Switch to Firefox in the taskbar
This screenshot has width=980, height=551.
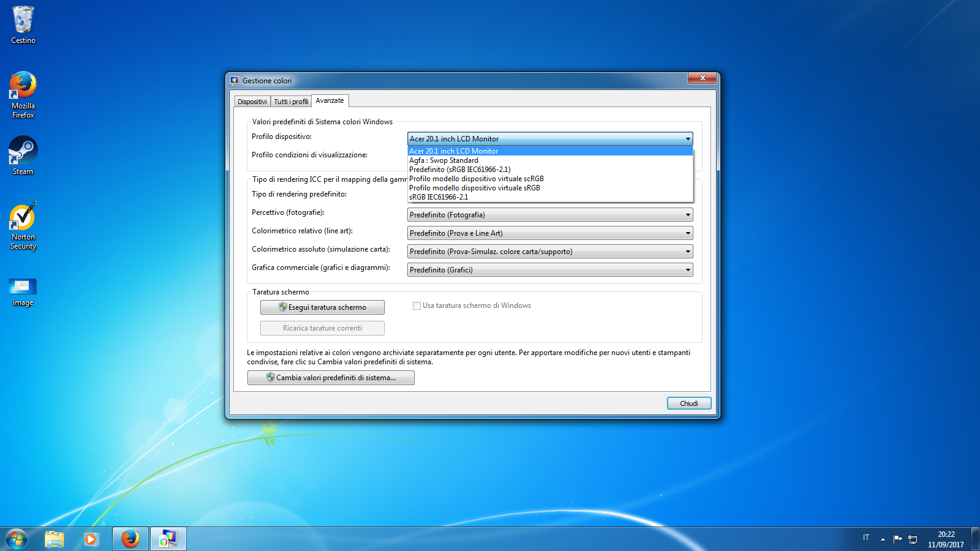click(x=130, y=539)
